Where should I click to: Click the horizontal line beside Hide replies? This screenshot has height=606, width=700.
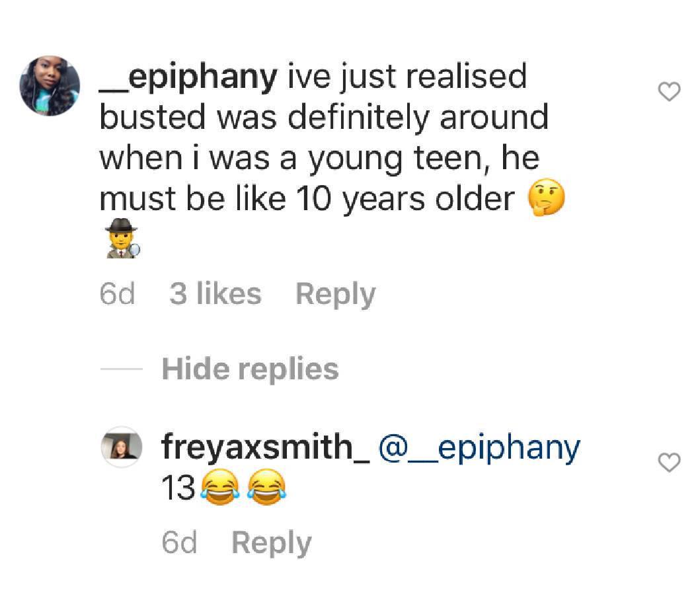[122, 369]
